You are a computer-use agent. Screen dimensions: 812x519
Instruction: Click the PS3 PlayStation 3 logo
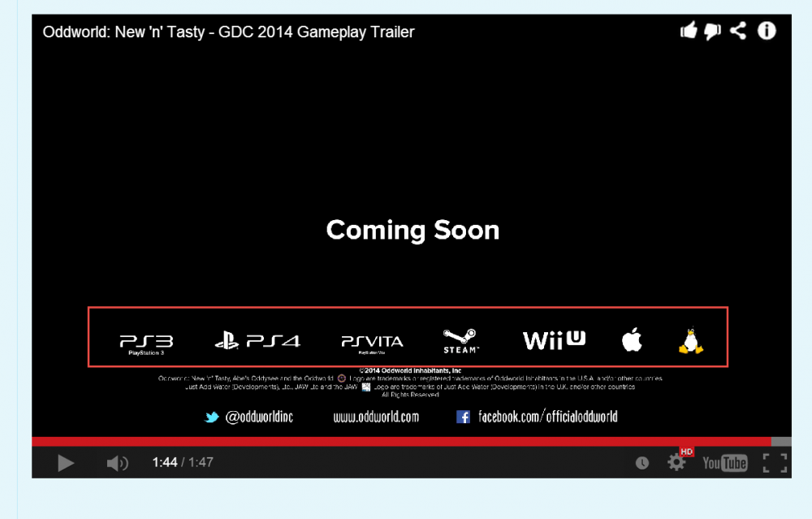coord(146,344)
